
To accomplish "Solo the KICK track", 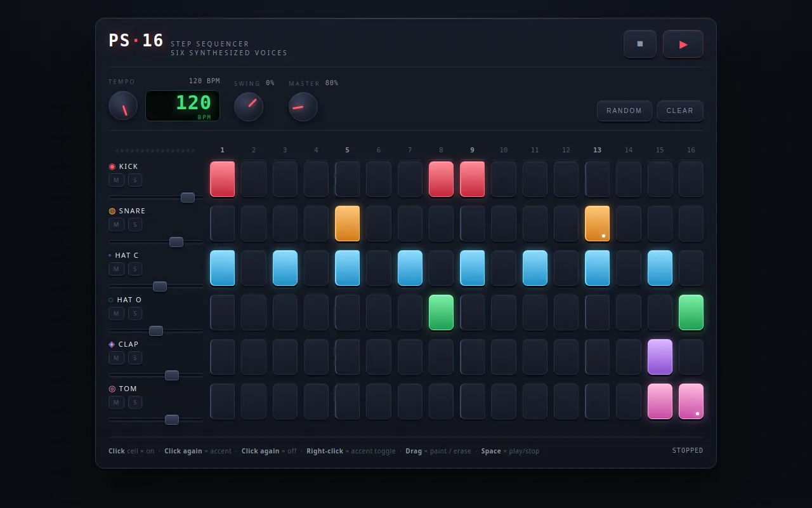I will tap(135, 180).
